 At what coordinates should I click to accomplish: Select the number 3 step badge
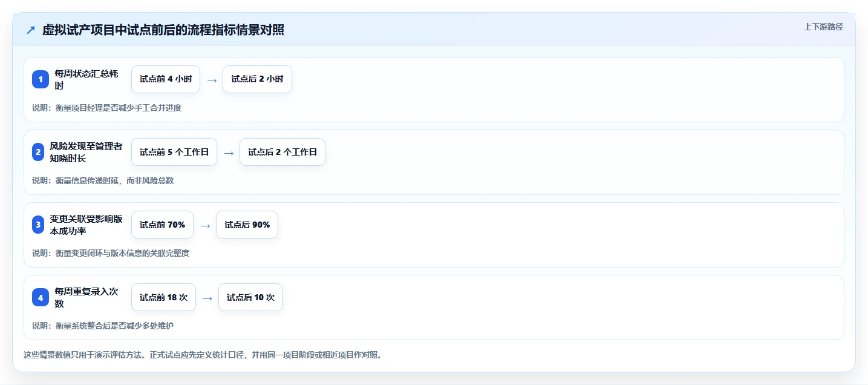(38, 225)
